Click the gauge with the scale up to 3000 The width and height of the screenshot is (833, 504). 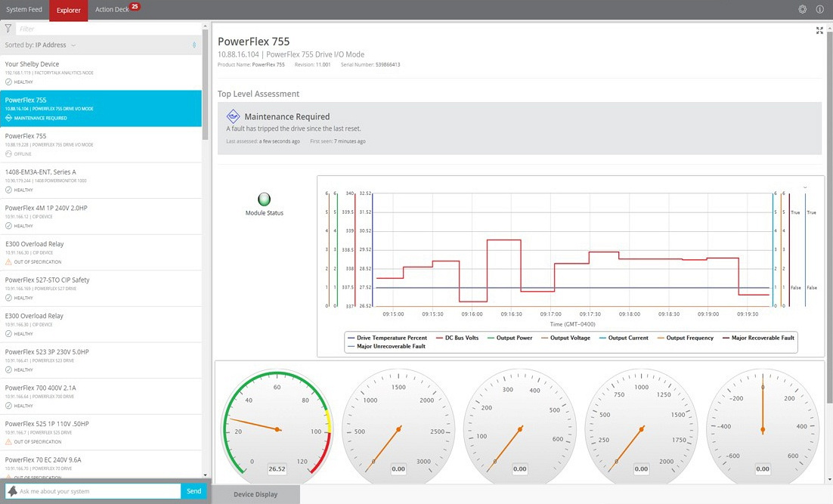(398, 426)
